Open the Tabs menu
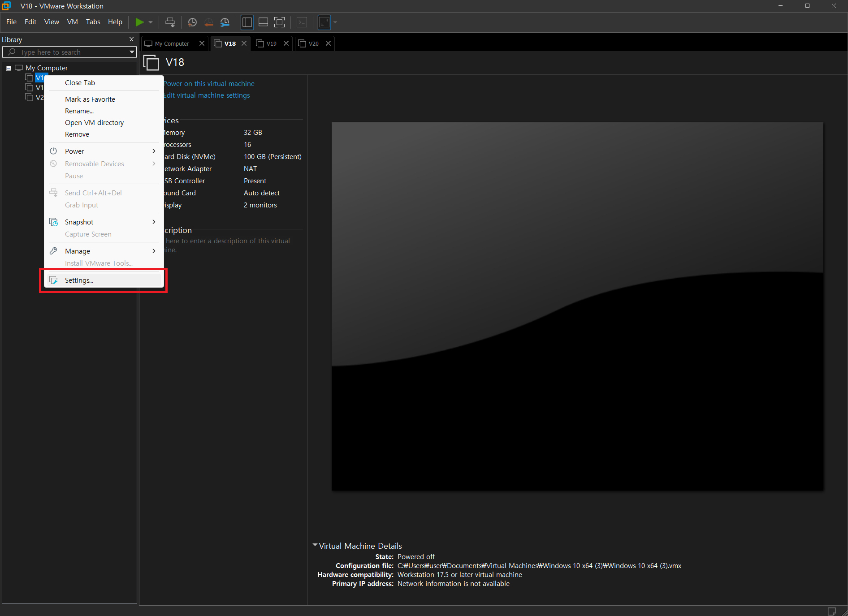The width and height of the screenshot is (848, 616). pos(93,22)
